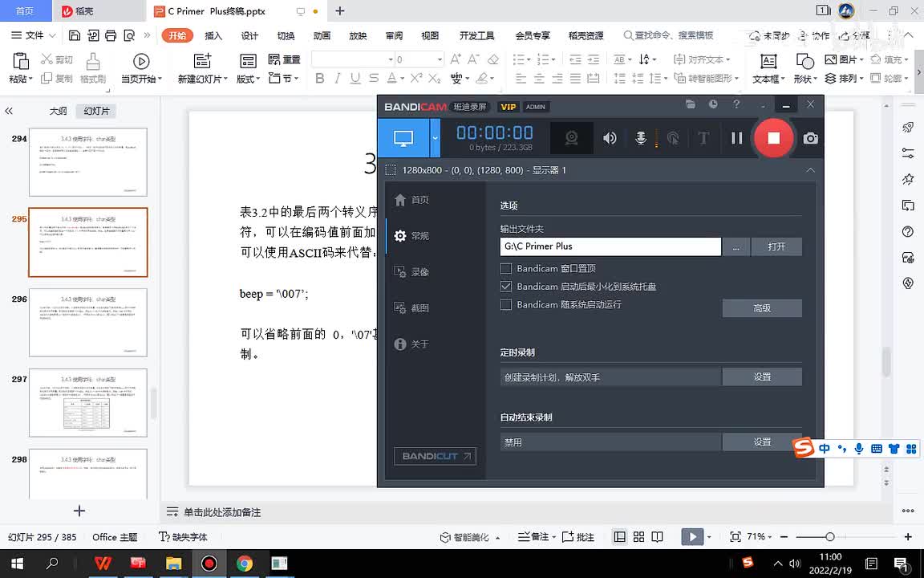Collapse the Bandicam recording area bar chevron
Screen dimensions: 924x578
click(810, 170)
